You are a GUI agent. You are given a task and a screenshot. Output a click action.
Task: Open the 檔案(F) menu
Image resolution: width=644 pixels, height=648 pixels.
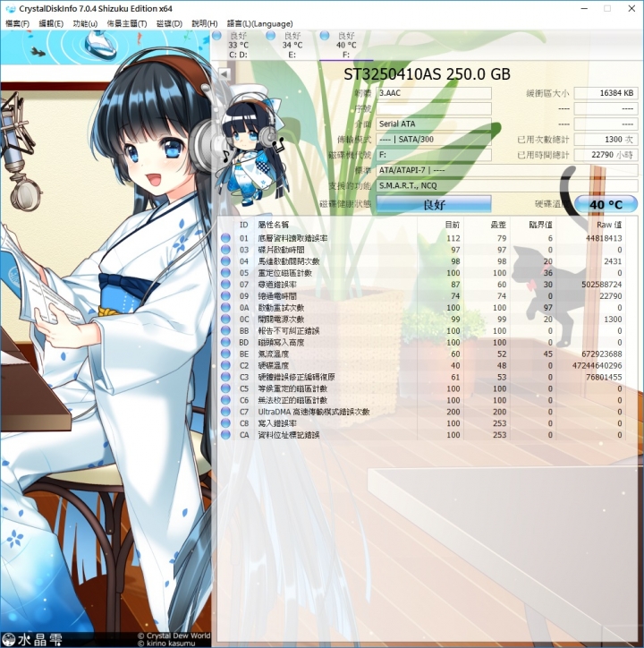click(17, 23)
